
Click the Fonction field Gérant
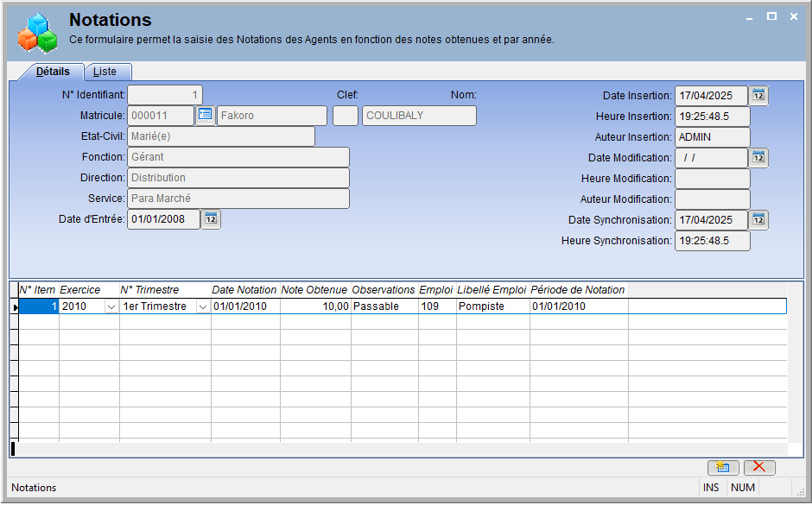coord(238,157)
